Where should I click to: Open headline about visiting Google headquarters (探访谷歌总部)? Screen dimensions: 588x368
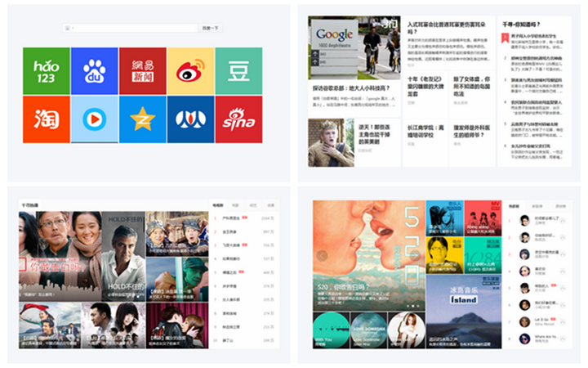pyautogui.click(x=351, y=88)
